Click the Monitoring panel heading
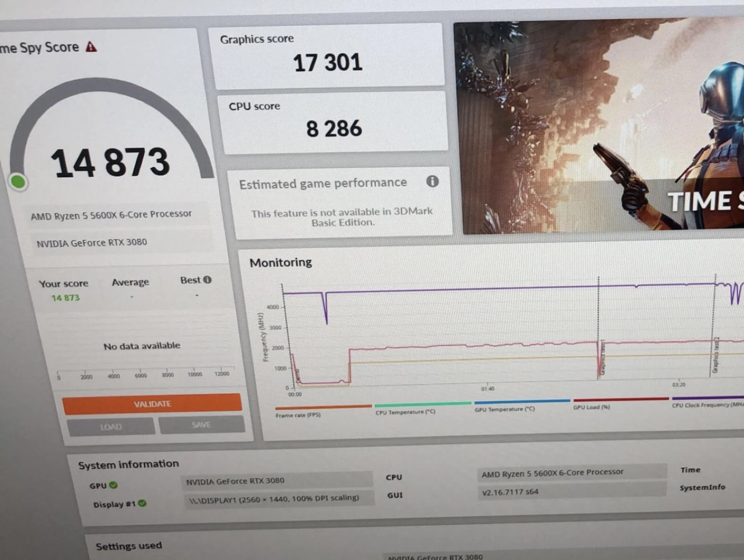This screenshot has height=560, width=744. pos(281,262)
